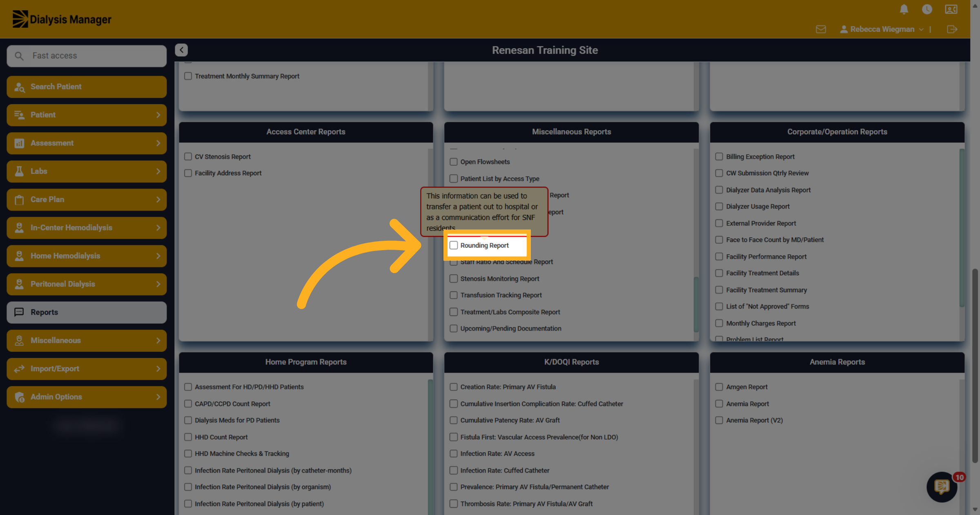
Task: Expand In-Center Hemodialysis chevron
Action: pyautogui.click(x=158, y=228)
